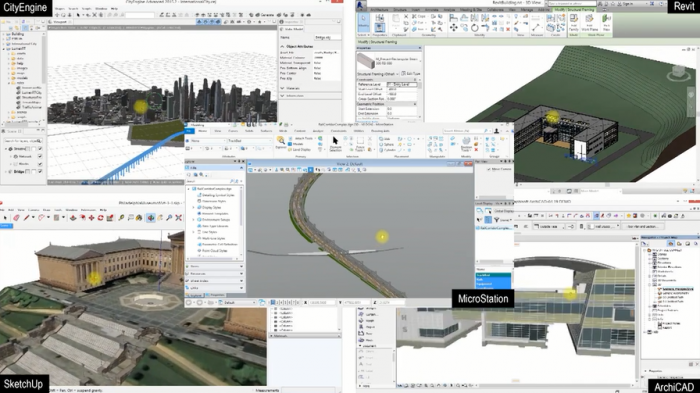The image size is (700, 393).
Task: Open Architecture tab in Revit ribbon
Action: tap(379, 9)
